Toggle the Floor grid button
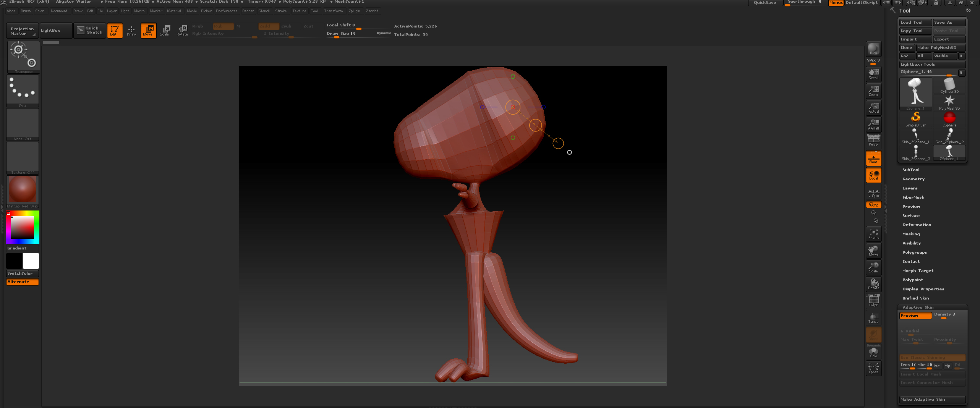 873,158
